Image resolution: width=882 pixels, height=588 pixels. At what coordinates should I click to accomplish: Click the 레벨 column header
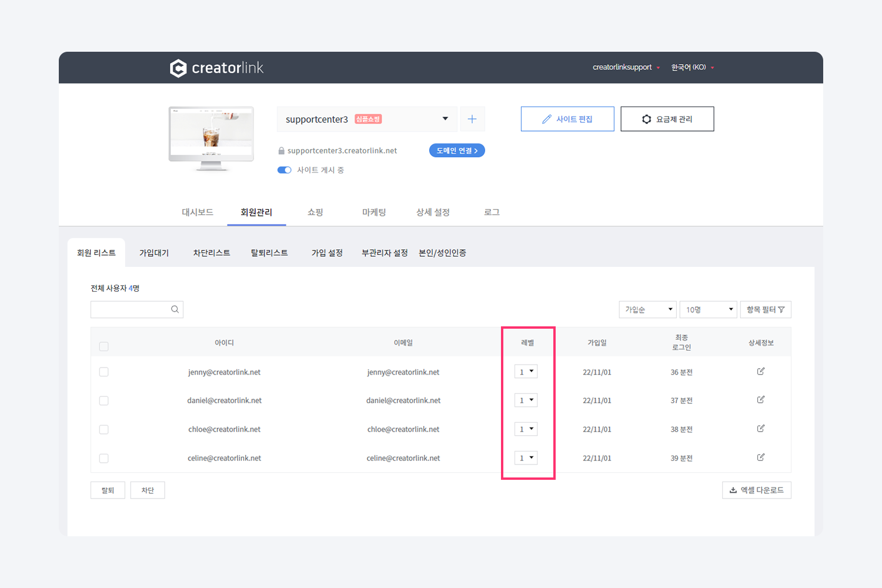pos(527,343)
